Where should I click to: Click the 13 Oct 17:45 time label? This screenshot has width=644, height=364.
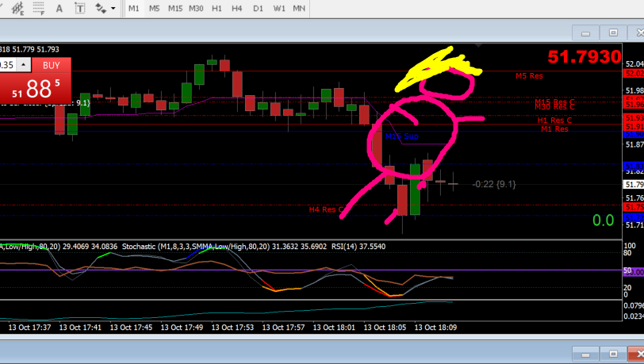pyautogui.click(x=131, y=328)
